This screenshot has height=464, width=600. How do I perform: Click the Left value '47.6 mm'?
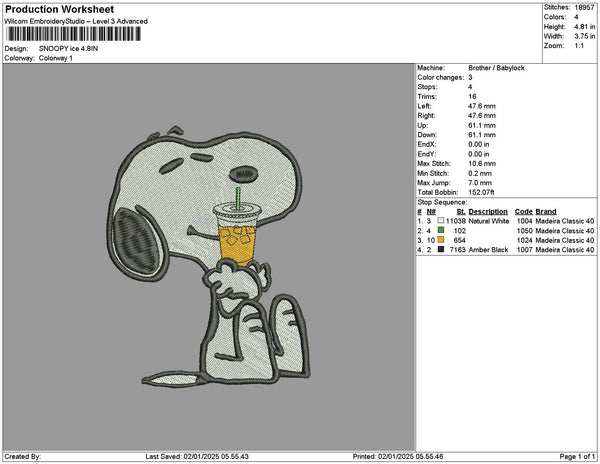coord(482,106)
